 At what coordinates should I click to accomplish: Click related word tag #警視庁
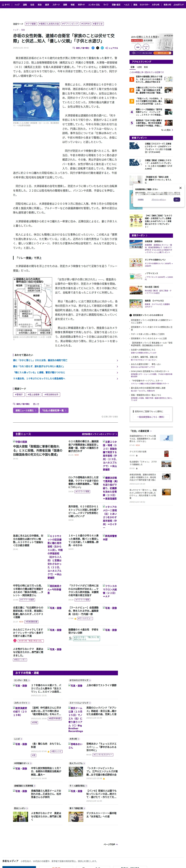pyautogui.click(x=19, y=395)
